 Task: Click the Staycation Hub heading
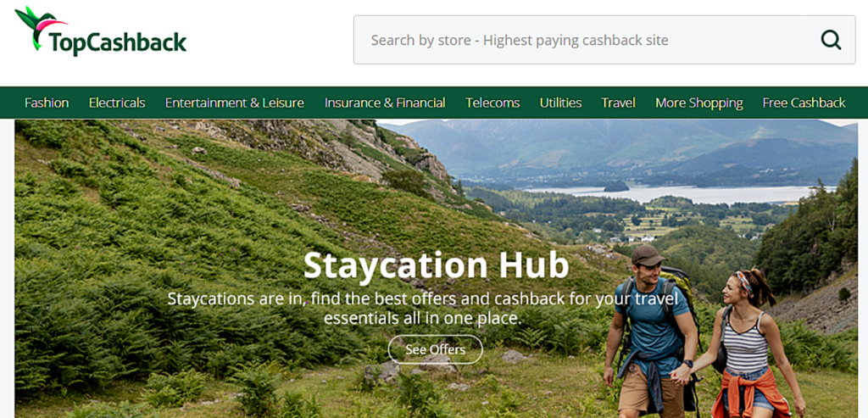click(437, 265)
